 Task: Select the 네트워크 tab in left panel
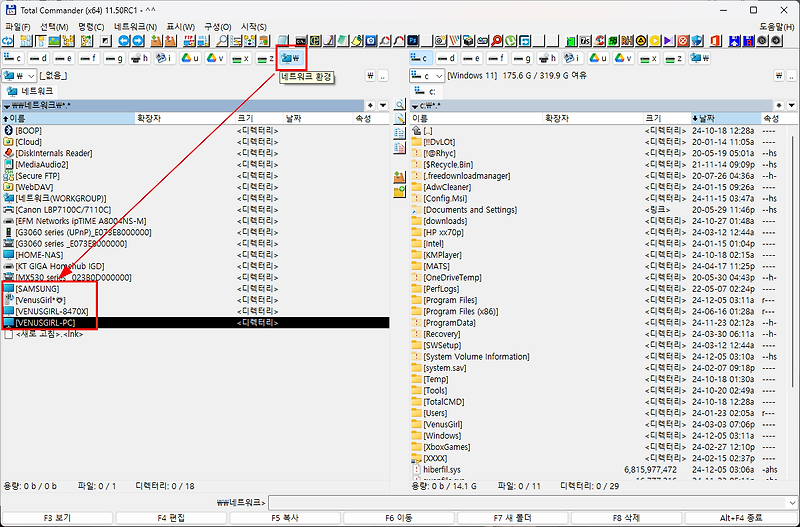(30, 91)
